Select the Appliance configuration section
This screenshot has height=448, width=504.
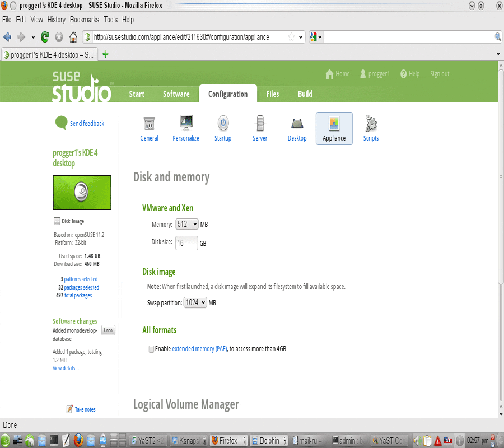click(x=334, y=129)
